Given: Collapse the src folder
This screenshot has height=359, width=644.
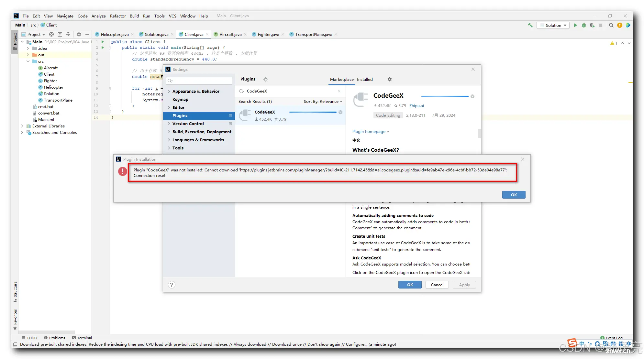Looking at the screenshot, I should tap(28, 61).
